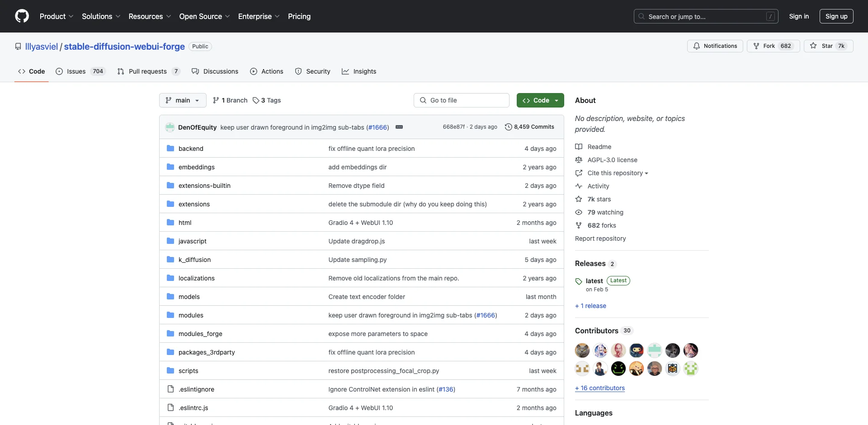The height and width of the screenshot is (425, 868).
Task: Click the .eslintrc.js file icon
Action: click(x=170, y=407)
